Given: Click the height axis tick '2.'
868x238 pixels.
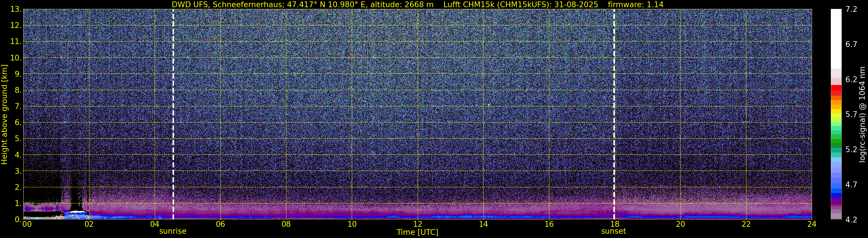Looking at the screenshot, I should pyautogui.click(x=18, y=188).
